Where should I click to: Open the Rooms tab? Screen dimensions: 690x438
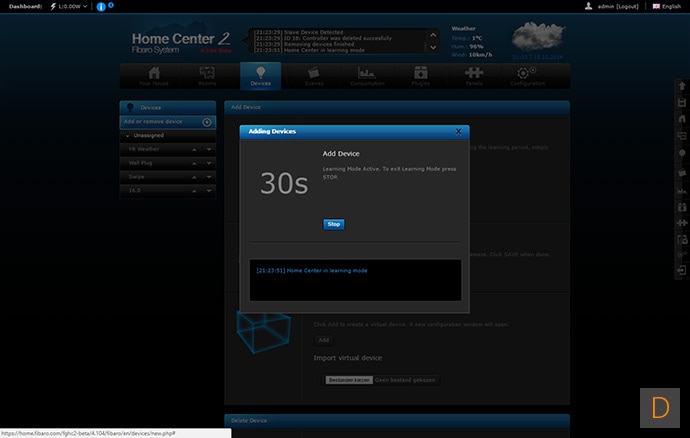[207, 76]
